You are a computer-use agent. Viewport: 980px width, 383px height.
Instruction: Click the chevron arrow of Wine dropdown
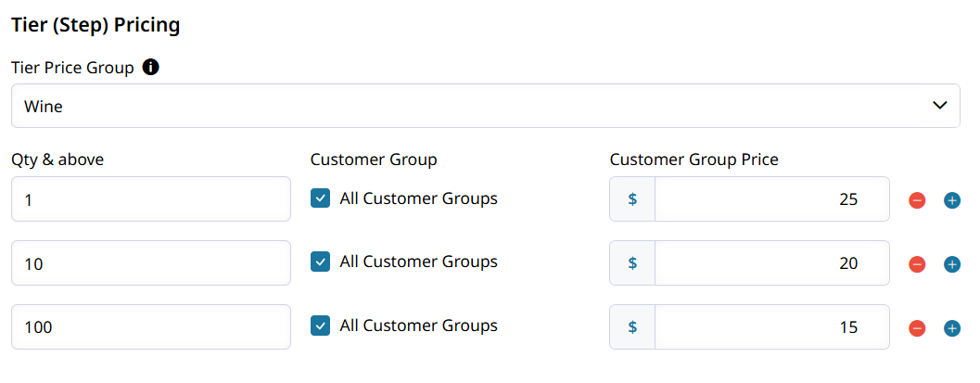pyautogui.click(x=938, y=106)
